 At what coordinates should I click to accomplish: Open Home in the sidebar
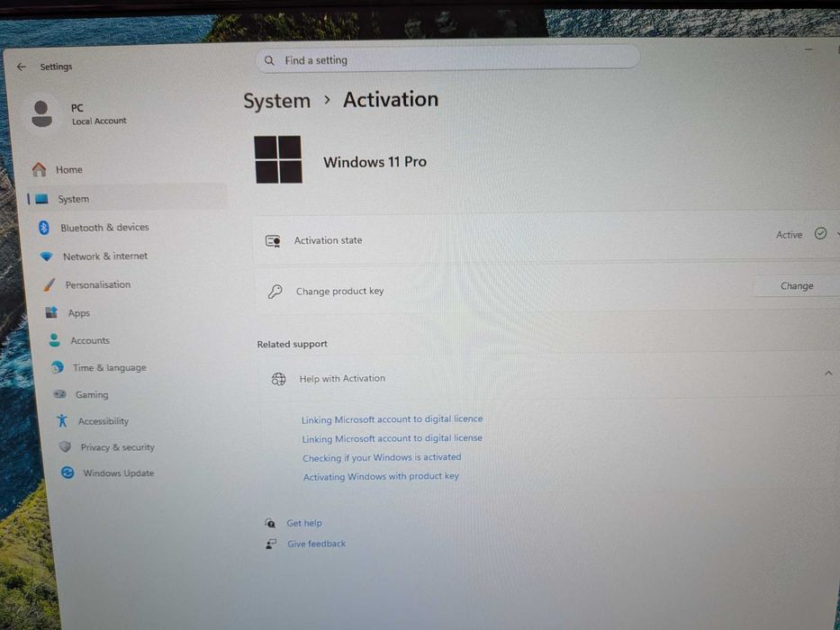[x=69, y=170]
